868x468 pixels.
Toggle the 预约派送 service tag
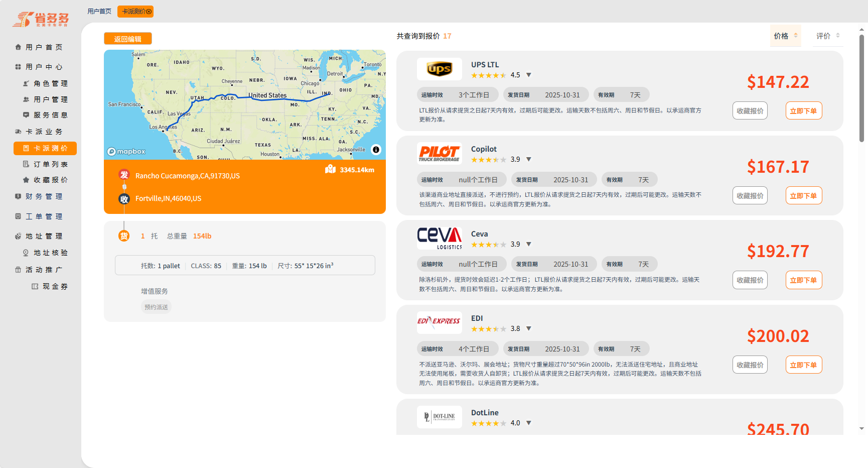[156, 307]
